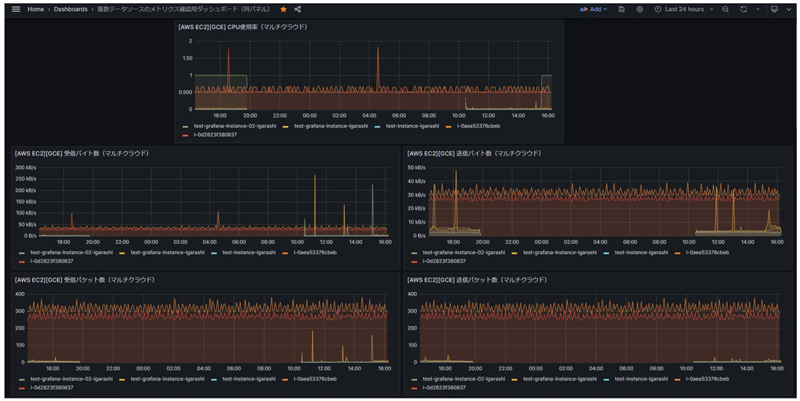The image size is (800, 401).
Task: Toggle i-0aea53376cbeb series in 受信パケット数 panel
Action: [315, 379]
